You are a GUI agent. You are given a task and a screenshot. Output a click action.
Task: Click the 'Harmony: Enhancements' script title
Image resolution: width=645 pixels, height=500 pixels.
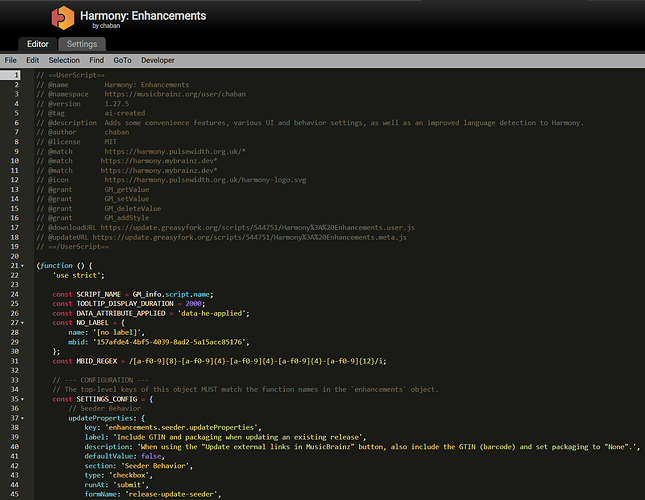click(143, 16)
